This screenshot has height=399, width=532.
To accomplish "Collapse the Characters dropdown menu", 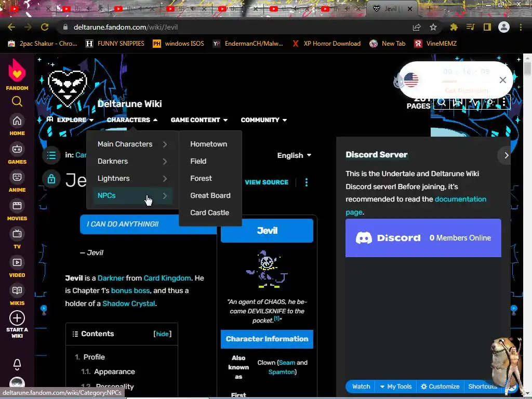I will pos(132,120).
